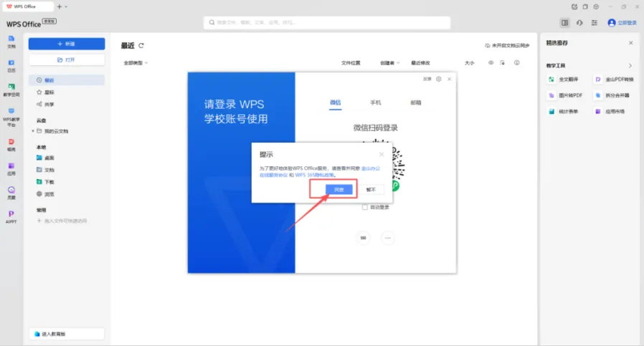
Task: Open global settings sliders icon
Action: 595,23
